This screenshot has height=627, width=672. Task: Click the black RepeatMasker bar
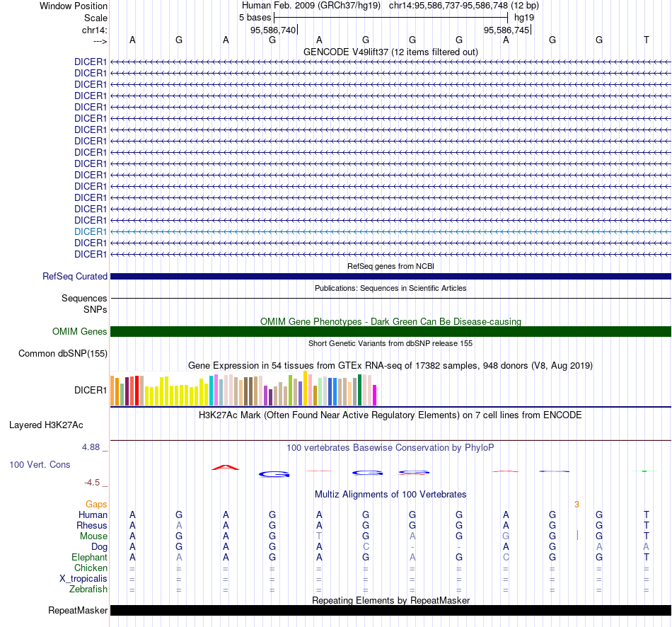coord(390,610)
